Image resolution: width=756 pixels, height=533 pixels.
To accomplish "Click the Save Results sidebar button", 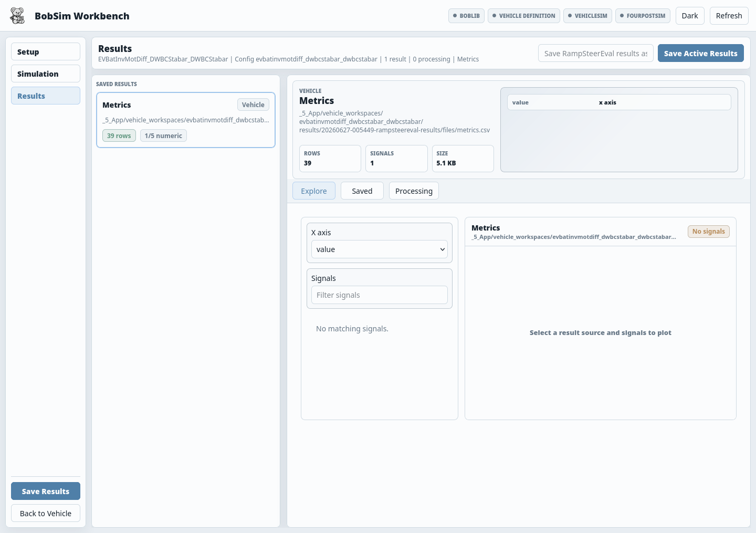I will 46,491.
